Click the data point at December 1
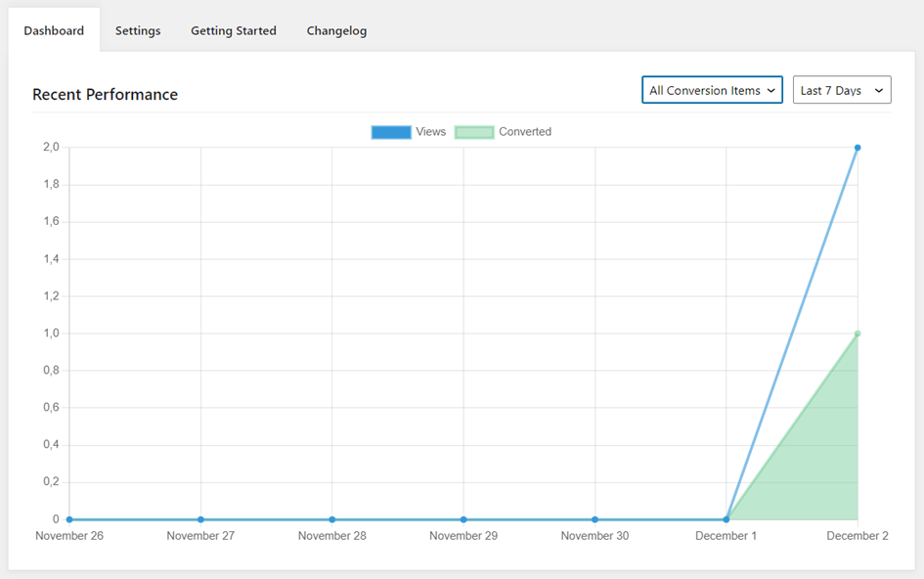 pos(726,519)
